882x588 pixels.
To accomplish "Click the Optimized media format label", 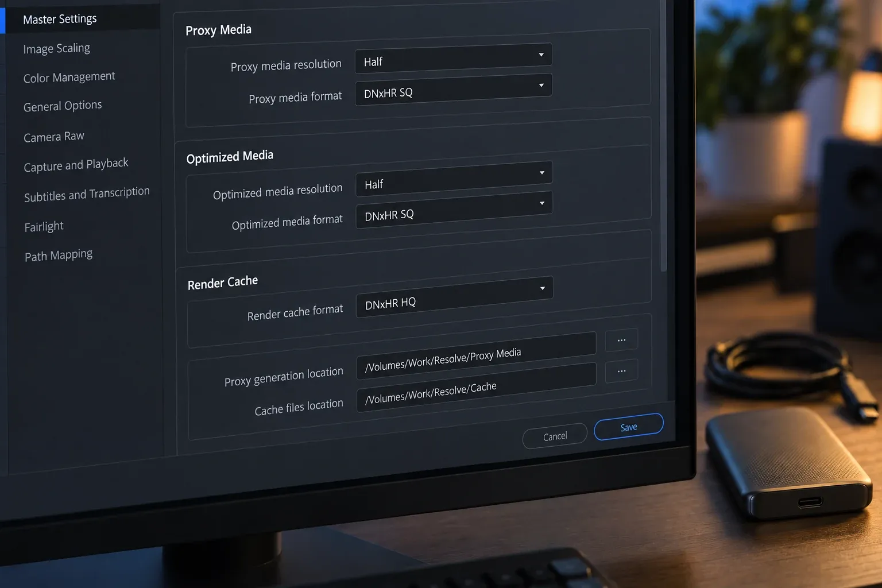I will click(x=287, y=222).
